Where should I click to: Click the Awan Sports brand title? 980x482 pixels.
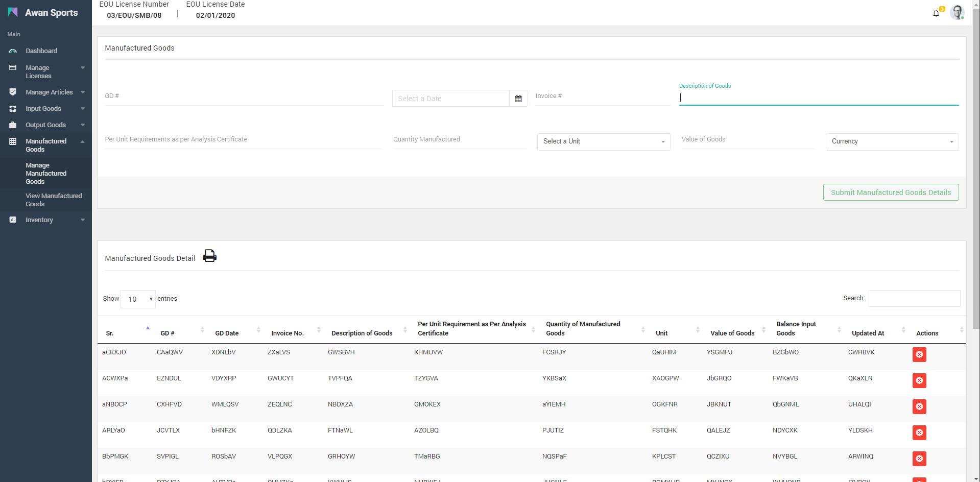click(52, 13)
